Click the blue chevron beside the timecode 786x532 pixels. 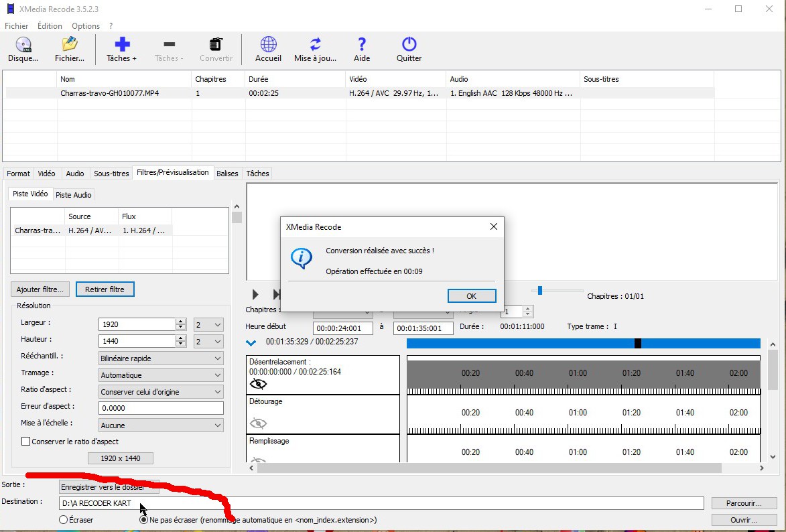(251, 343)
